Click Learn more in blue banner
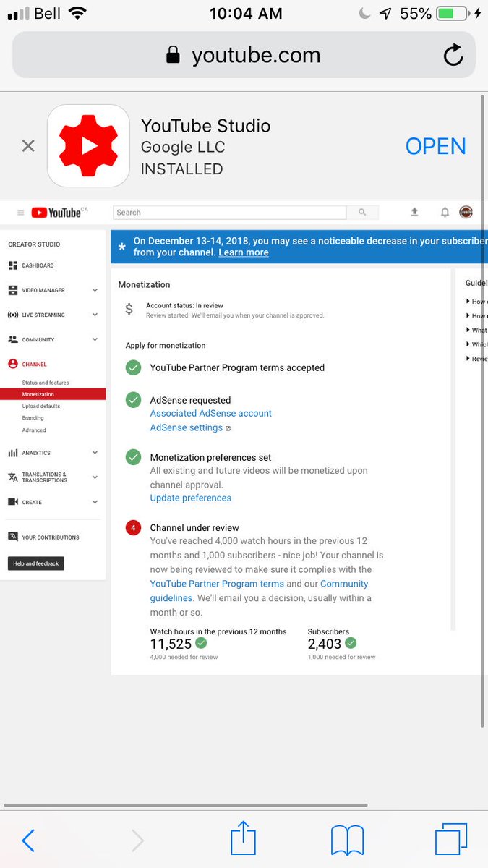The height and width of the screenshot is (868, 488). (x=244, y=252)
